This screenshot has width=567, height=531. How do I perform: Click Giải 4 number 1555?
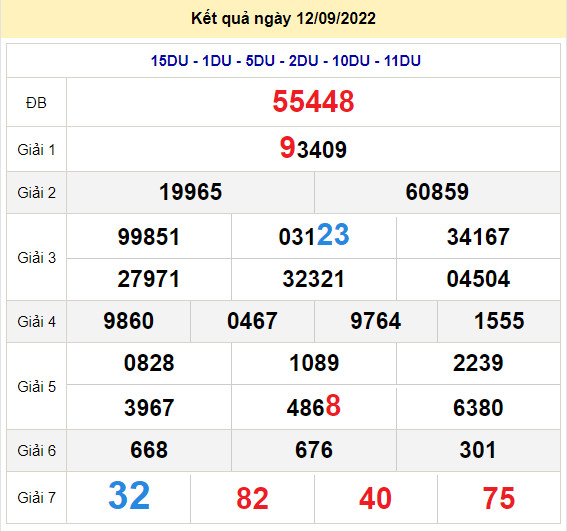499,321
